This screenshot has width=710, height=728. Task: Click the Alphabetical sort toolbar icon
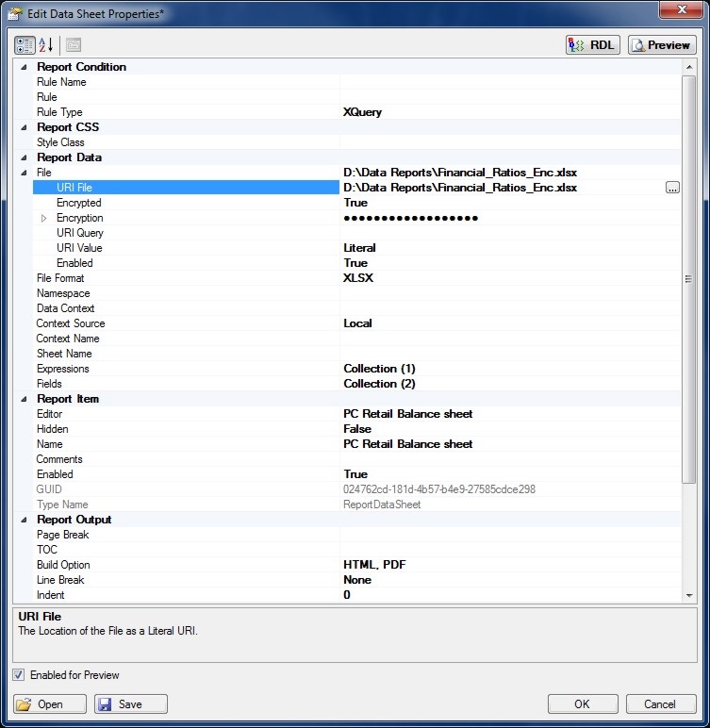[x=46, y=44]
